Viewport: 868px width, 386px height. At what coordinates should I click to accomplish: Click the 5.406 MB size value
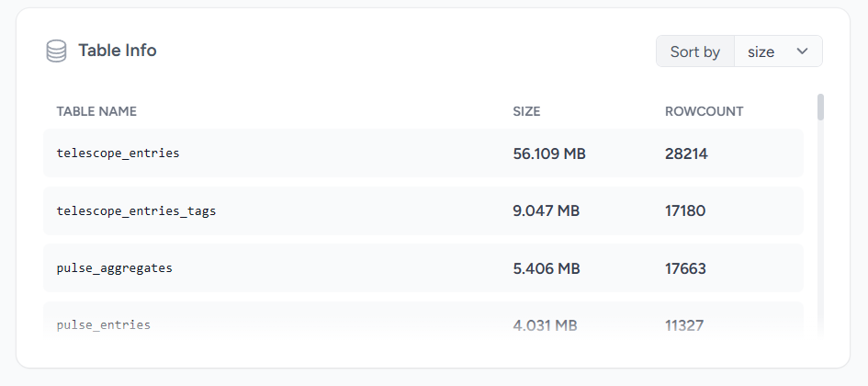[547, 268]
